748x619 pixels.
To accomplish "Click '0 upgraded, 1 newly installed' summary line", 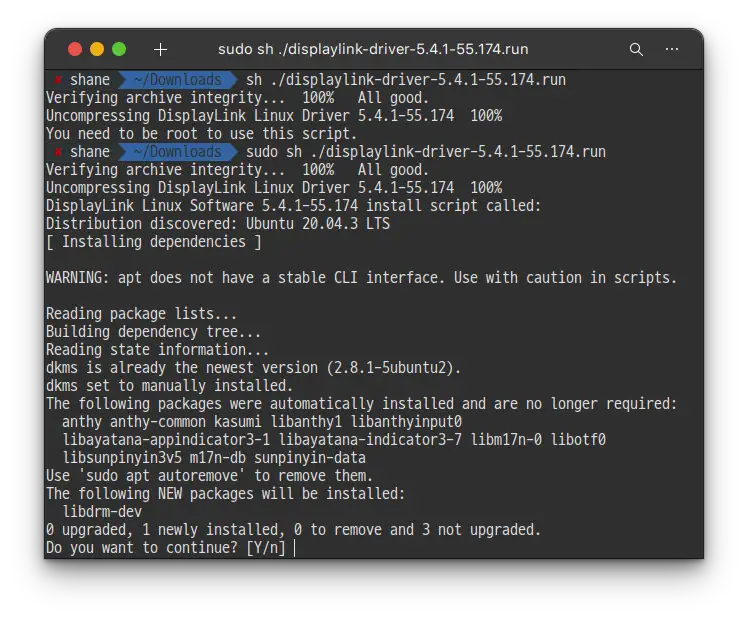I will [293, 530].
